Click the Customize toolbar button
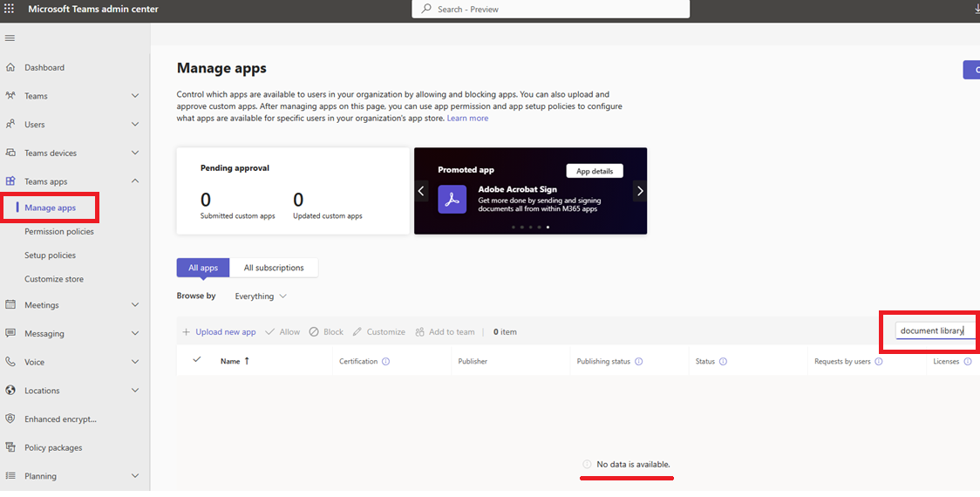 click(x=378, y=332)
